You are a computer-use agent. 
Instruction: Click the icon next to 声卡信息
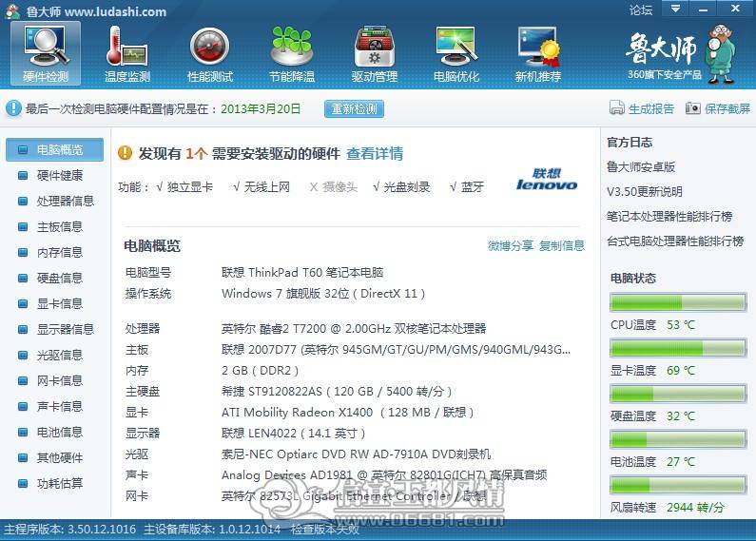[x=23, y=407]
